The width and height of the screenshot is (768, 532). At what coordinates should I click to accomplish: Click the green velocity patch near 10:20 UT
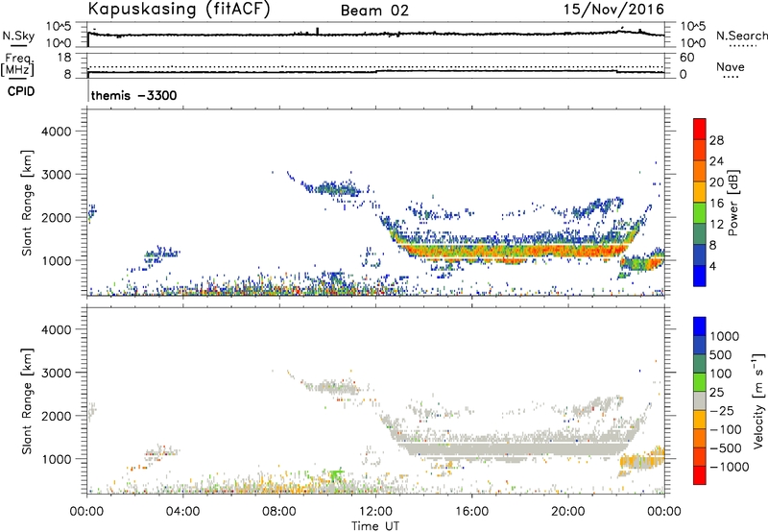(x=335, y=474)
